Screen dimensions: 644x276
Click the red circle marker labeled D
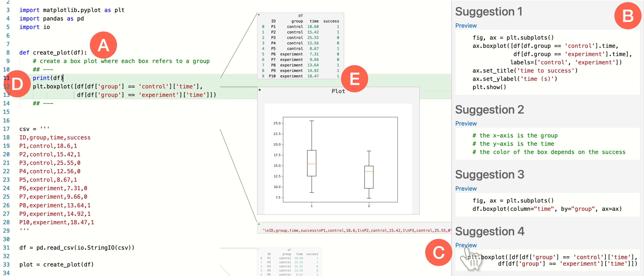pyautogui.click(x=17, y=84)
